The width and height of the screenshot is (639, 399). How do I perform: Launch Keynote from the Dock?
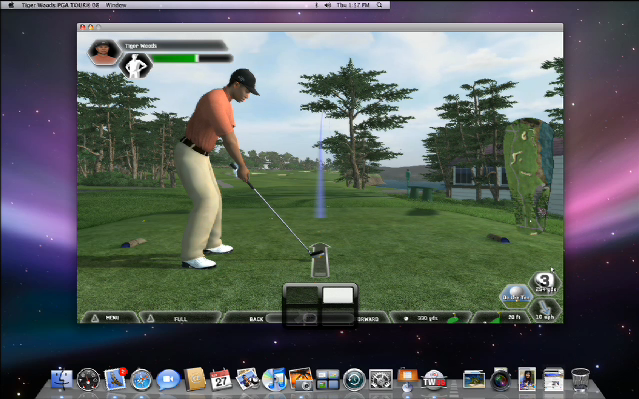point(408,379)
